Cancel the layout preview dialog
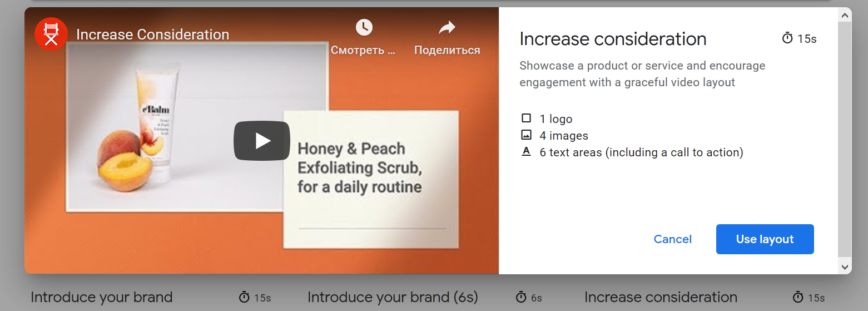Image resolution: width=868 pixels, height=311 pixels. pyautogui.click(x=672, y=239)
